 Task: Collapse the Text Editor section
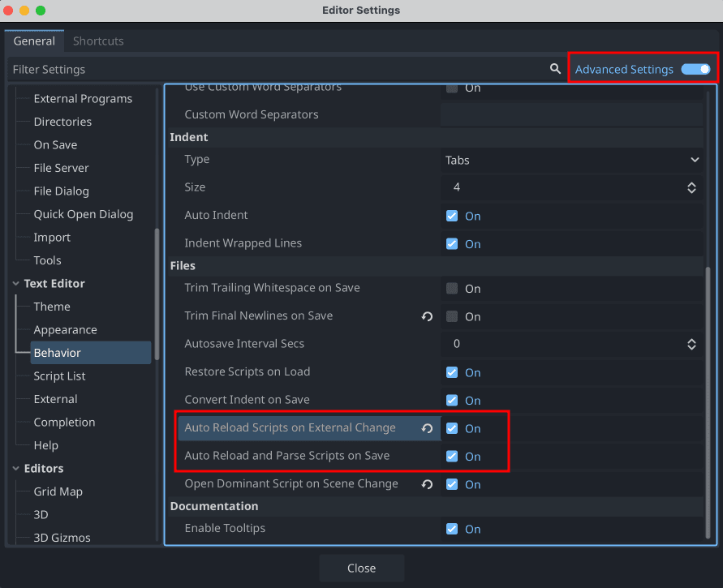[x=18, y=283]
